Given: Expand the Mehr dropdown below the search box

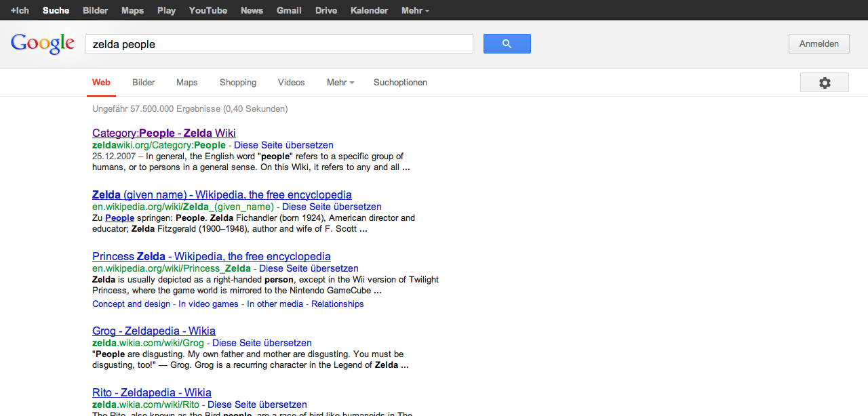Looking at the screenshot, I should (340, 83).
